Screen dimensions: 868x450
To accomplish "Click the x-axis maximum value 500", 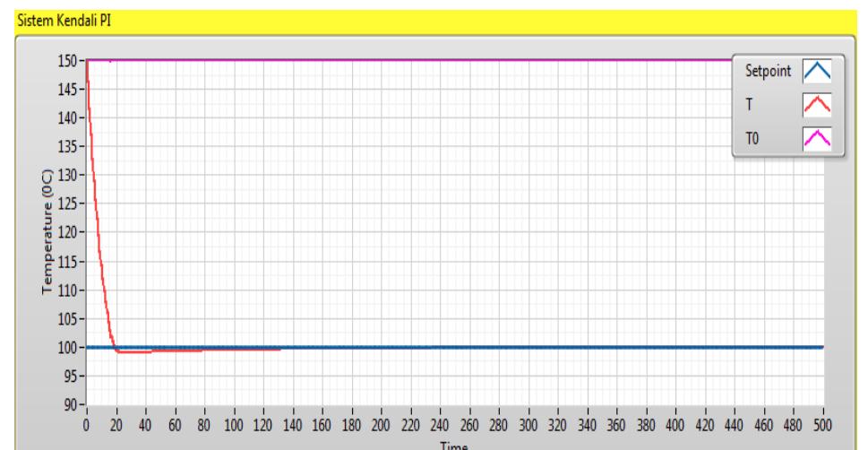I will pos(822,423).
